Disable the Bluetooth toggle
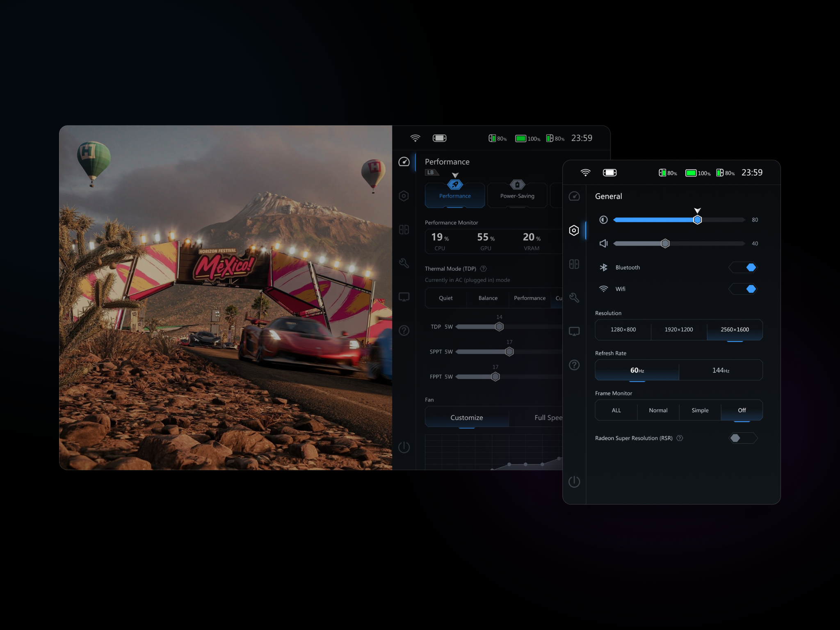 tap(743, 267)
